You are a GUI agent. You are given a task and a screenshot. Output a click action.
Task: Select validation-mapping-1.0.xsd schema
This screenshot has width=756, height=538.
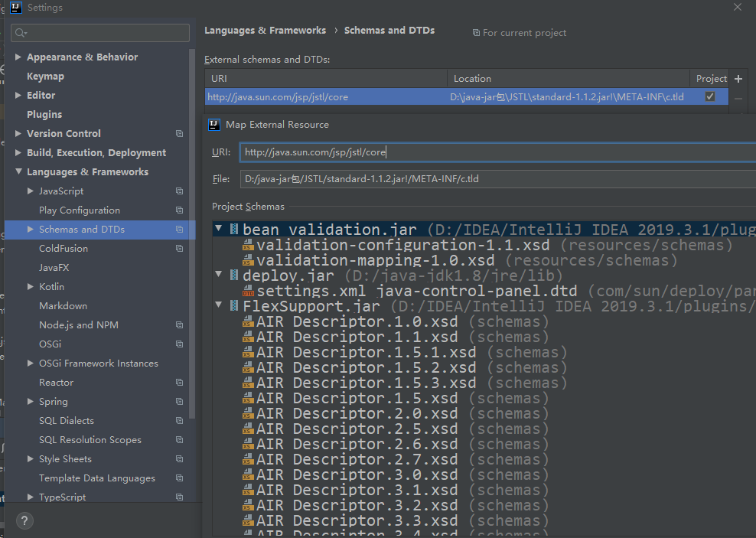pos(375,260)
